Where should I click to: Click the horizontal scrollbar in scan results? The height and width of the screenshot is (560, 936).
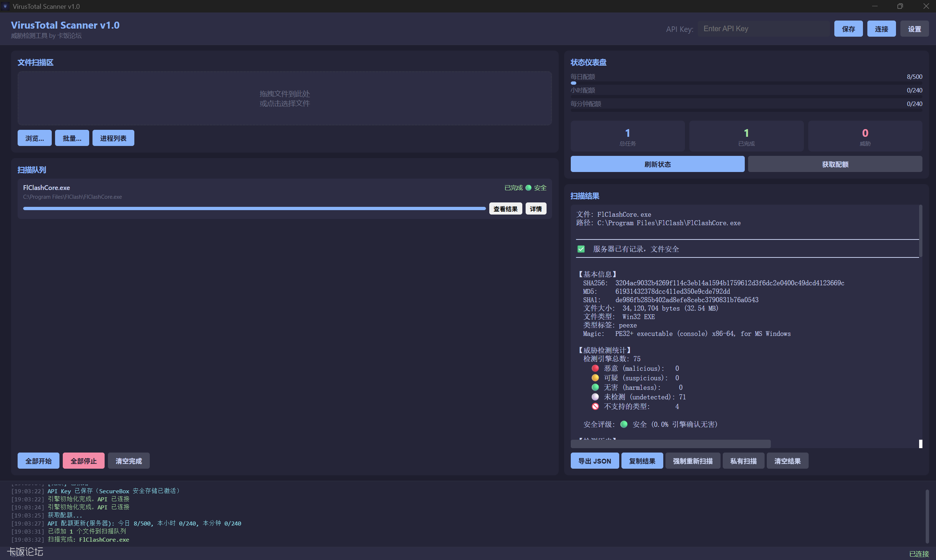[x=670, y=444]
